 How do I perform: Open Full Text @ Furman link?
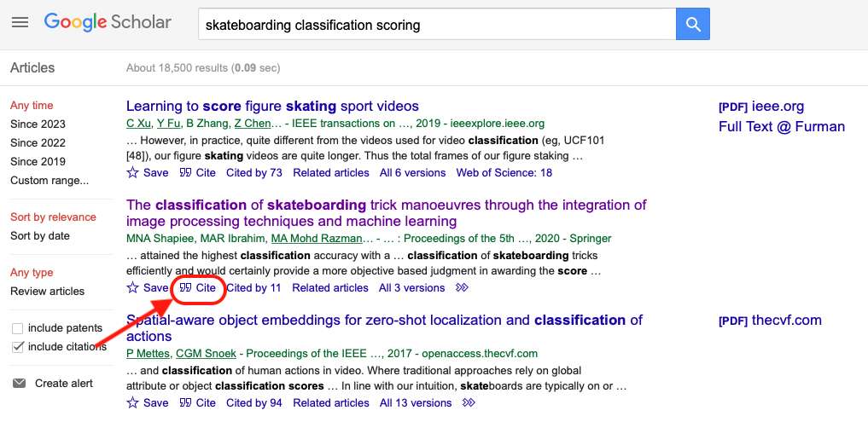782,127
